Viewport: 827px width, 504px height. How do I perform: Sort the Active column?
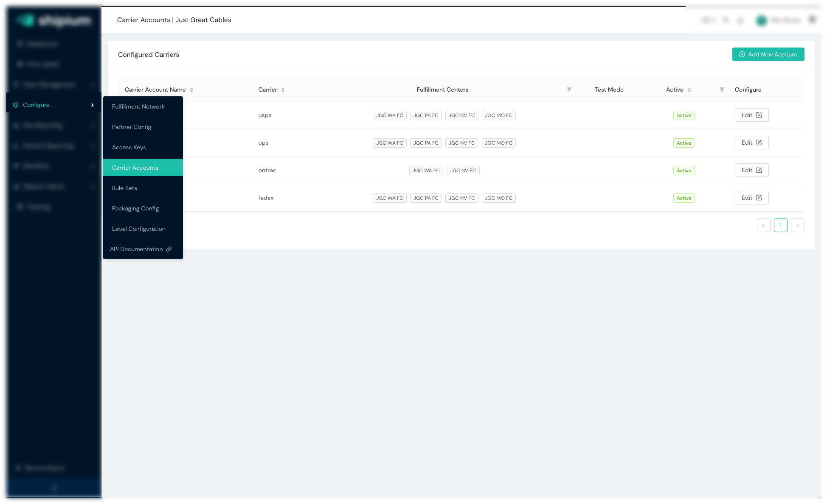(x=689, y=90)
